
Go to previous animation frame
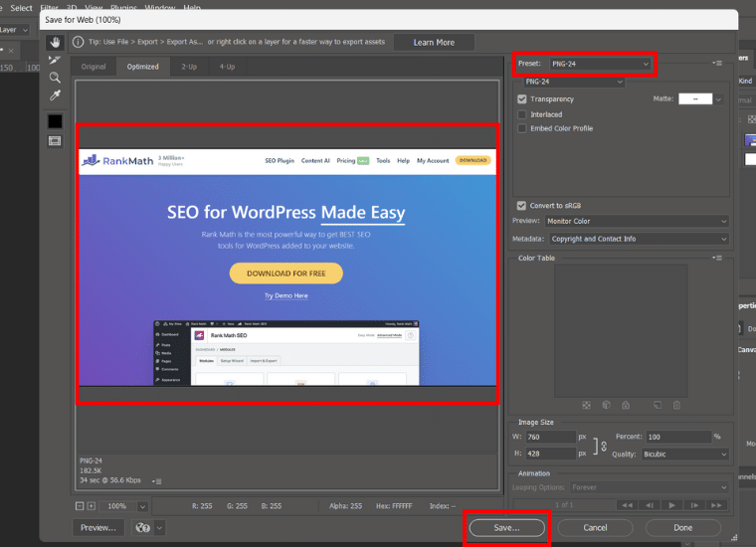(x=650, y=505)
